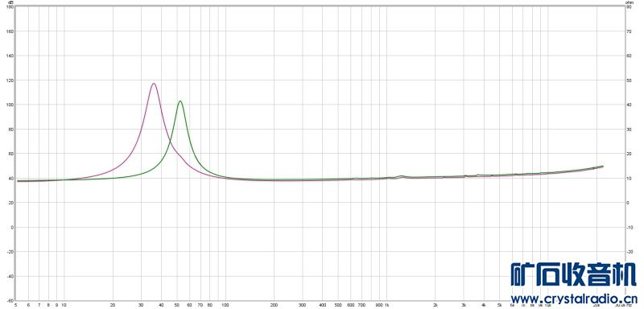The height and width of the screenshot is (309, 644).
Task: Click the peak of the purple impedance curve
Action: coord(154,84)
